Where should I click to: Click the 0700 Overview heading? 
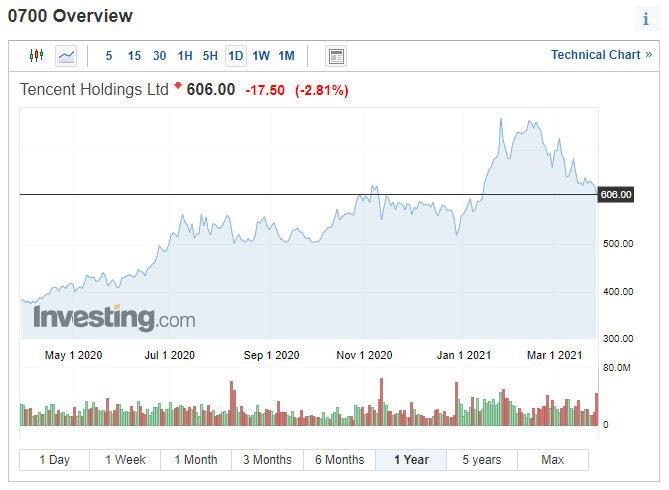(x=70, y=16)
